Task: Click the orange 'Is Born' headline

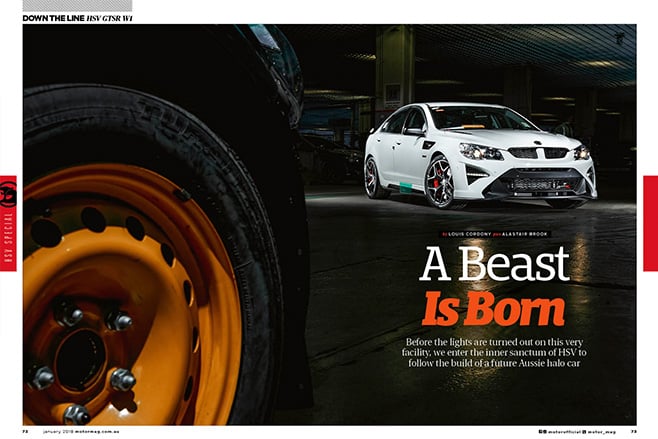Action: pos(493,309)
